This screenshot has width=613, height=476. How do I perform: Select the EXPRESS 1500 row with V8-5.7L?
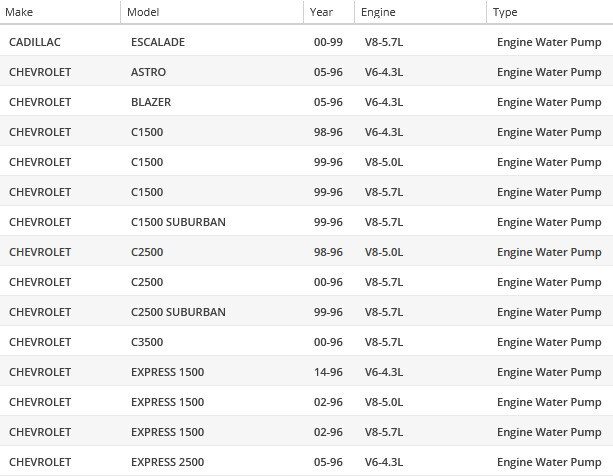click(x=167, y=432)
